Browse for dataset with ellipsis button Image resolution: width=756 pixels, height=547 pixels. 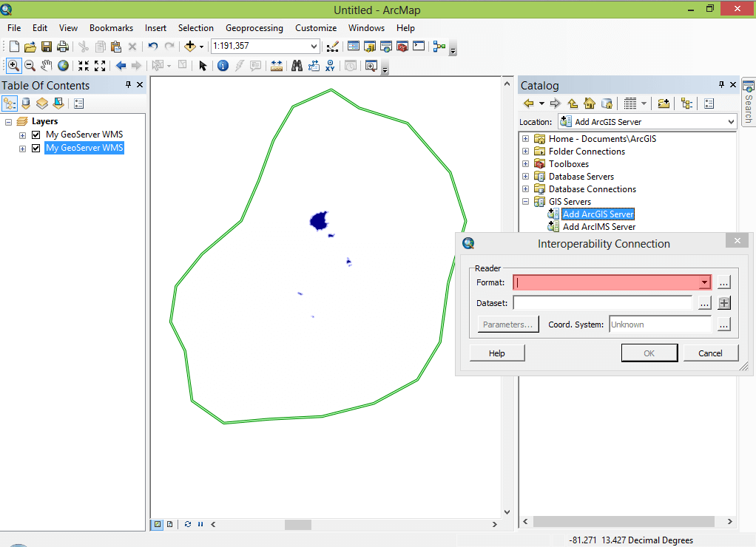704,303
